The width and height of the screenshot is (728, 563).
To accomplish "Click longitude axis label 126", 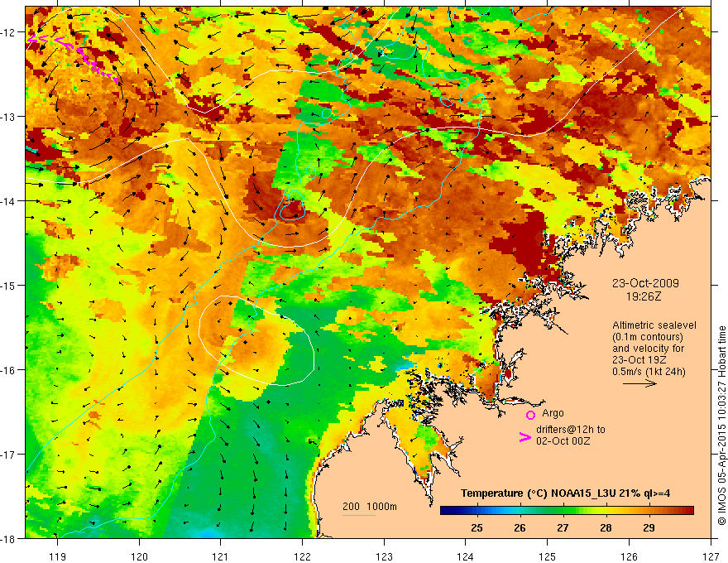I will [629, 556].
